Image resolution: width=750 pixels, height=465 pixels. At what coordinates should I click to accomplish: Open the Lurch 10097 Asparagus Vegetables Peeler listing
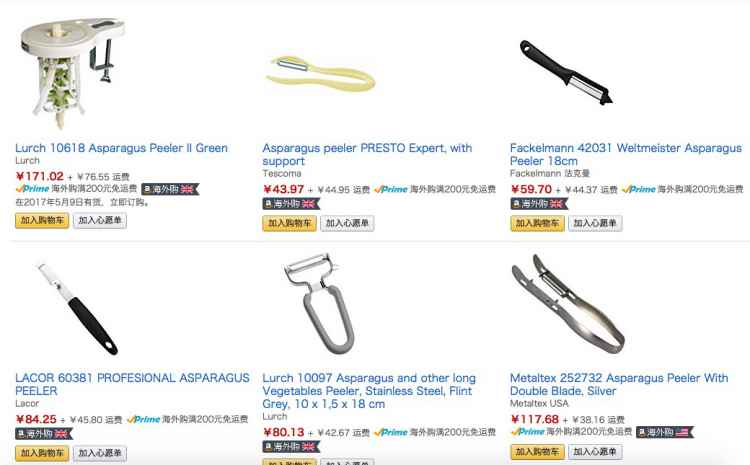pos(369,391)
